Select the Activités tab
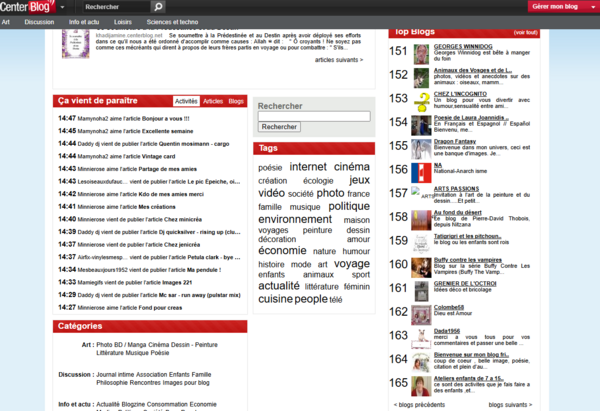 (x=186, y=101)
